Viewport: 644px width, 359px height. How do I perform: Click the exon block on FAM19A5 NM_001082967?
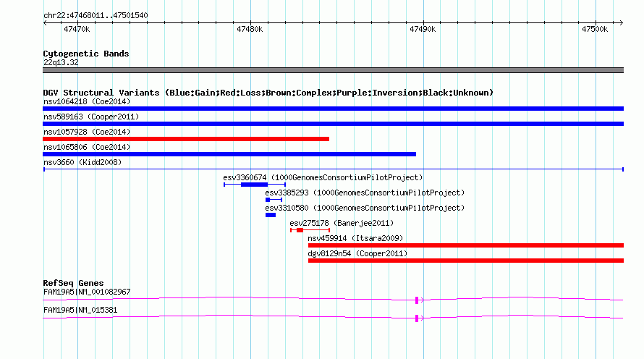coord(417,300)
